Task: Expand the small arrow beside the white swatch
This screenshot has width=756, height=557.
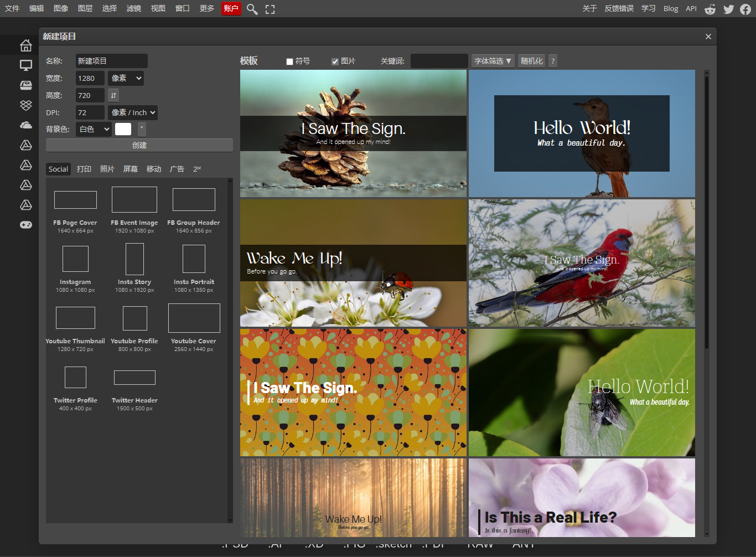Action: click(142, 129)
